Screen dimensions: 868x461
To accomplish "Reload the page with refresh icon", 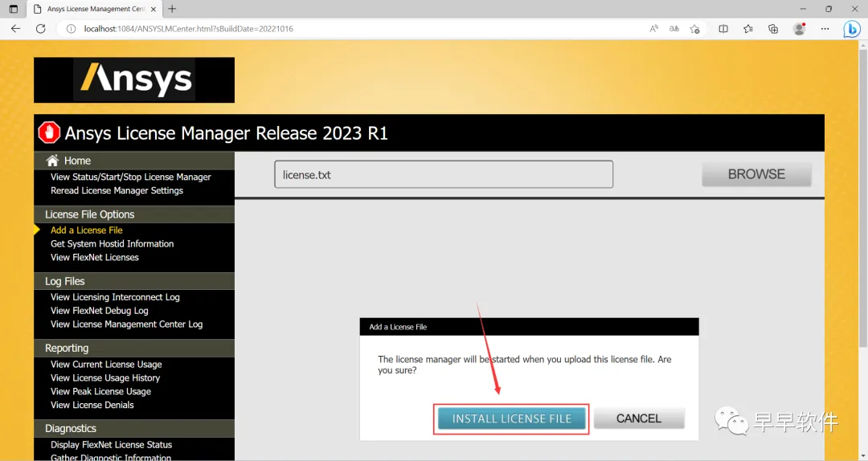I will [40, 29].
